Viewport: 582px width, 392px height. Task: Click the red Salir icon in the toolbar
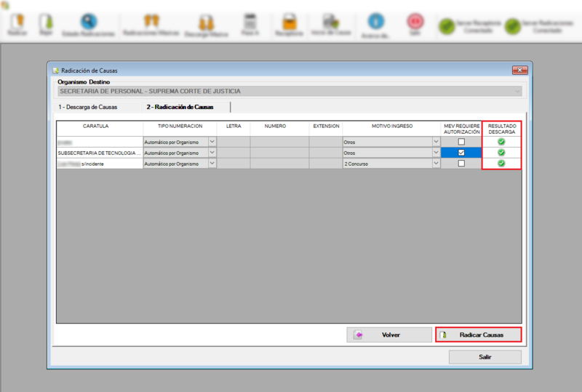point(415,21)
